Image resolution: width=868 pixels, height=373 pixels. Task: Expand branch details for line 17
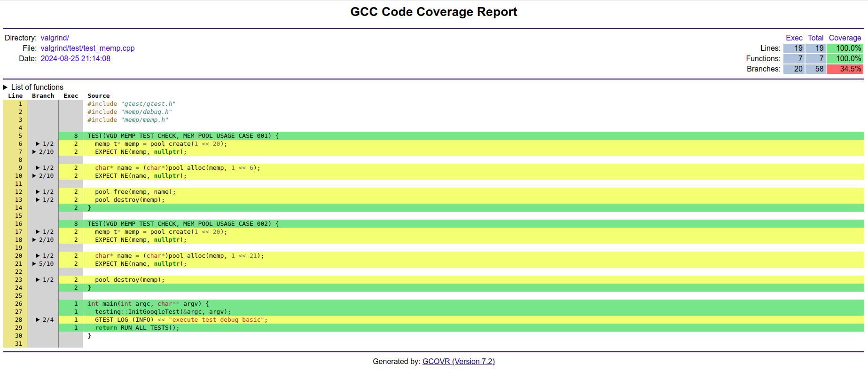point(45,232)
